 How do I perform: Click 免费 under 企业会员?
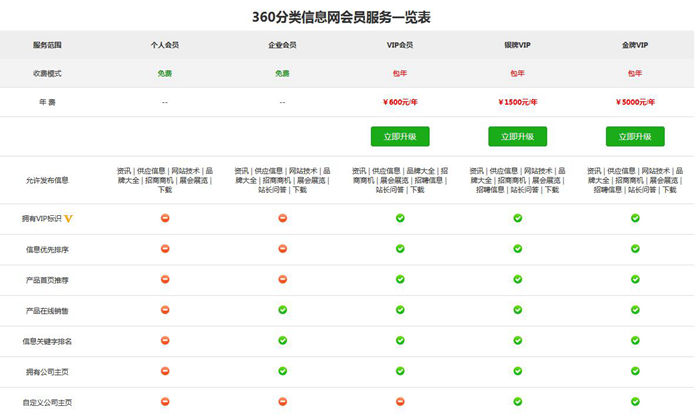pos(282,73)
